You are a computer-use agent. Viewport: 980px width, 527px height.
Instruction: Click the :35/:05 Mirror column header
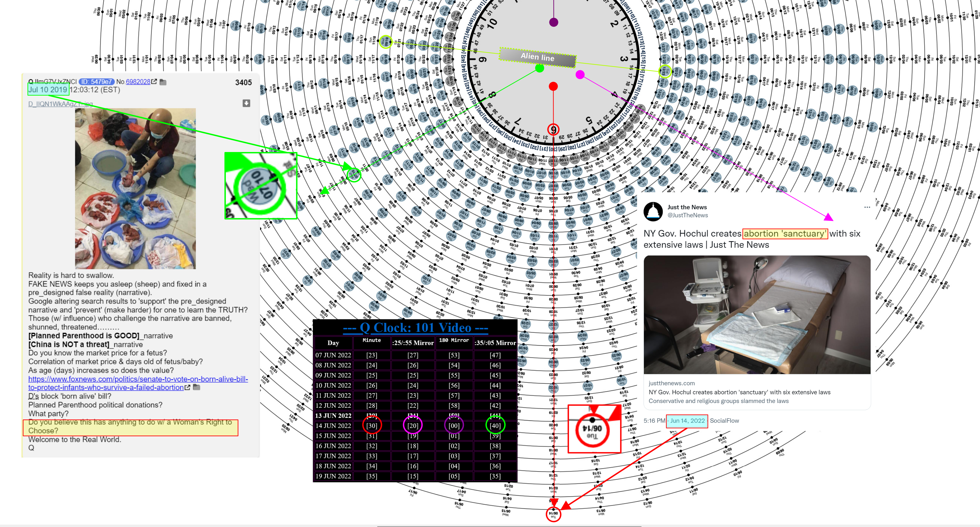click(495, 343)
